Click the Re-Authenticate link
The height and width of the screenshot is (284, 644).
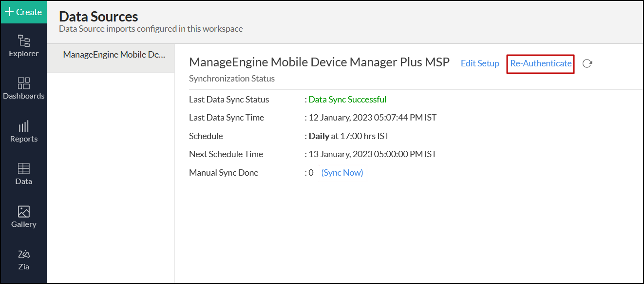(541, 63)
